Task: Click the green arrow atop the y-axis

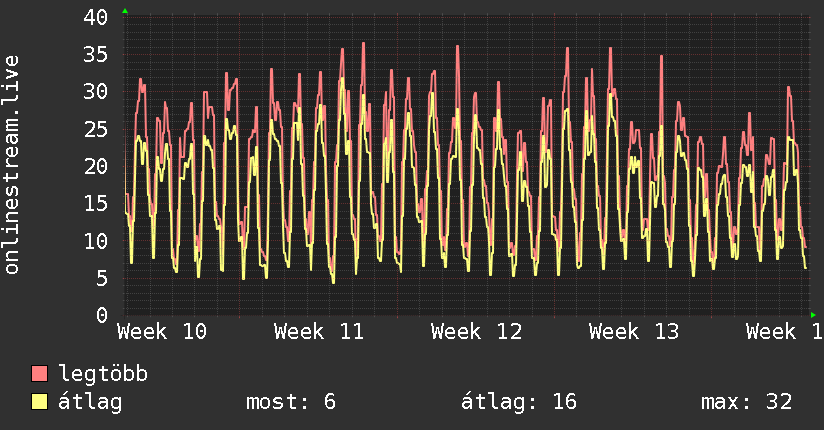Action: click(x=125, y=11)
